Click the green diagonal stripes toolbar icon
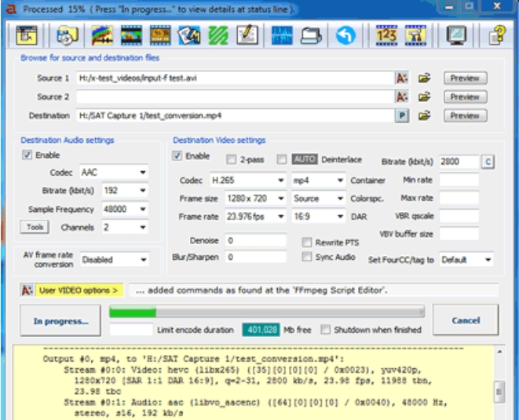The image size is (519, 420). pos(218,35)
